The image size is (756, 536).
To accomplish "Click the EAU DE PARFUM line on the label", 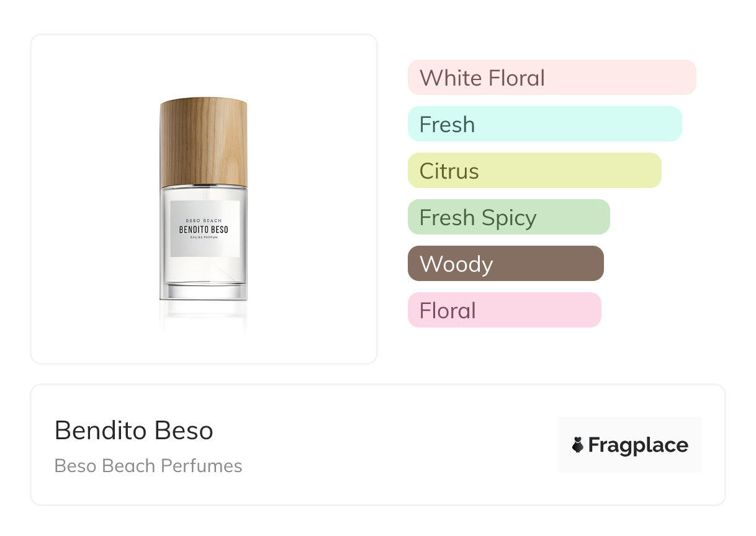I will 204,239.
